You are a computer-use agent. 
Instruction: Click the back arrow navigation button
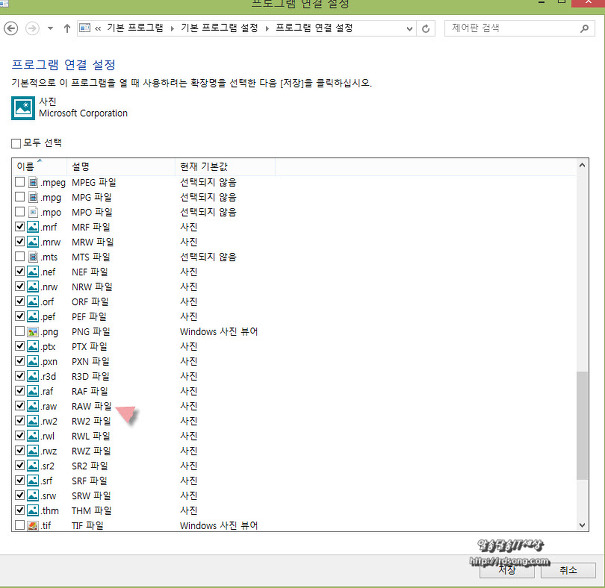point(16,28)
